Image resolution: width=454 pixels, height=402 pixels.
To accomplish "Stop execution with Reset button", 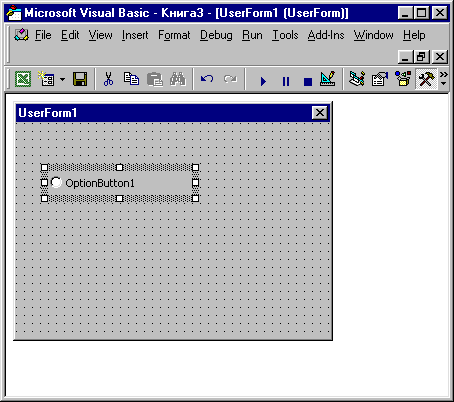I will 308,81.
